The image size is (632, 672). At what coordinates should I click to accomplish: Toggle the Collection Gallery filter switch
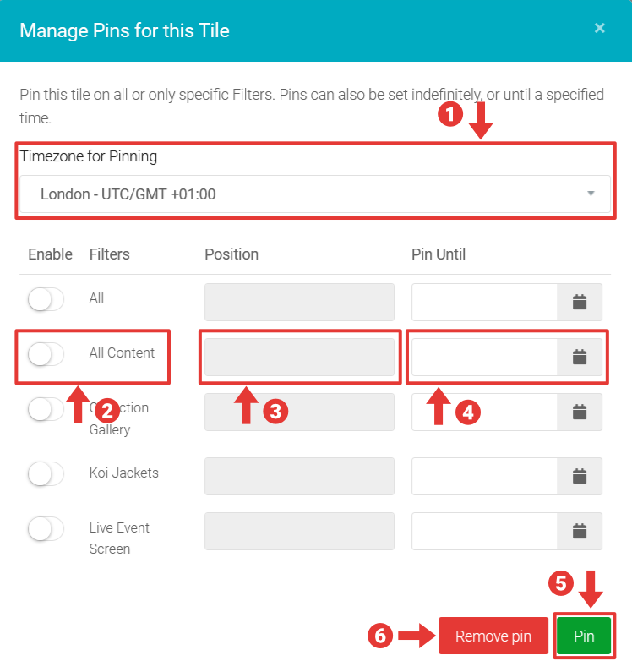46,409
